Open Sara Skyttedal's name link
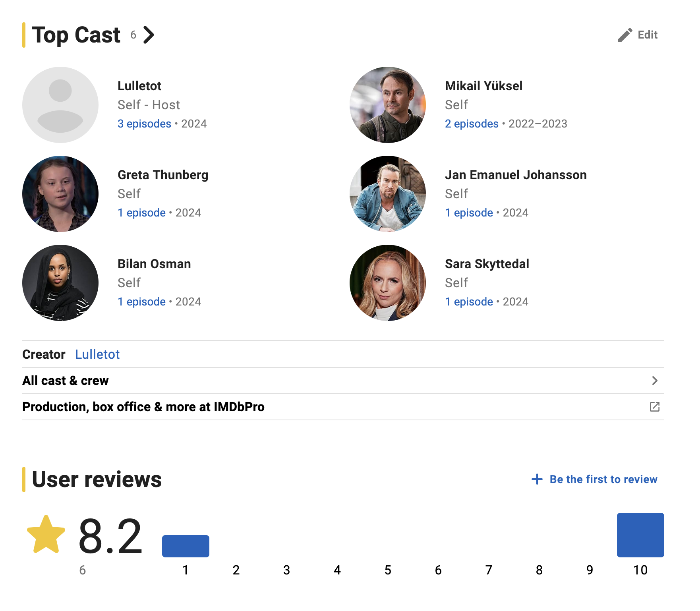 [487, 264]
